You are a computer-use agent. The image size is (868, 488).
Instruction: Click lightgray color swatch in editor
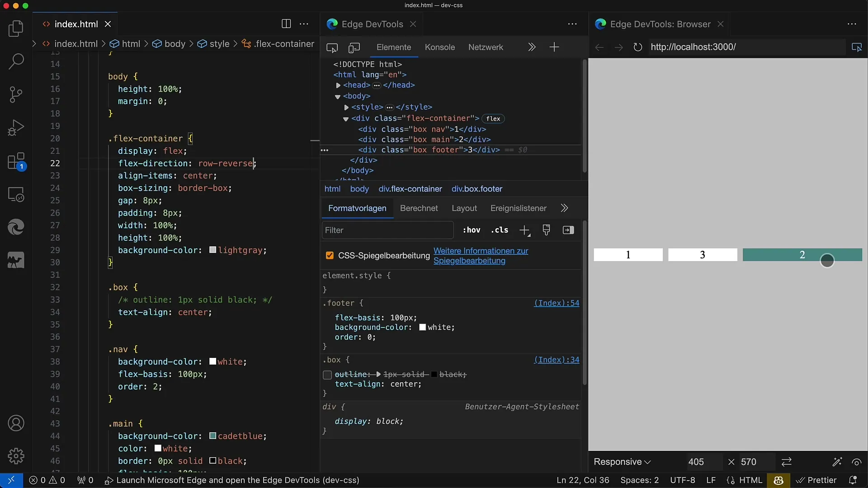212,250
